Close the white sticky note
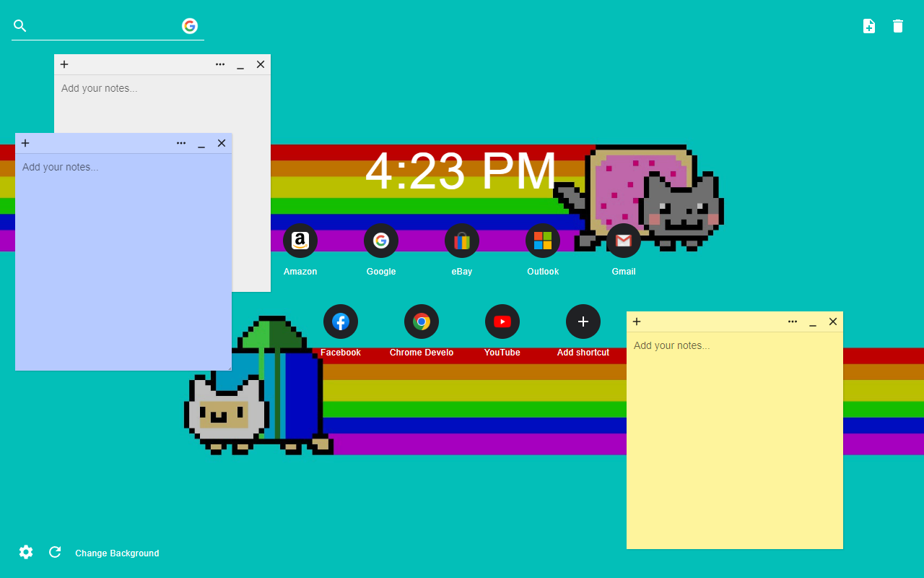Viewport: 924px width, 578px height. tap(261, 64)
